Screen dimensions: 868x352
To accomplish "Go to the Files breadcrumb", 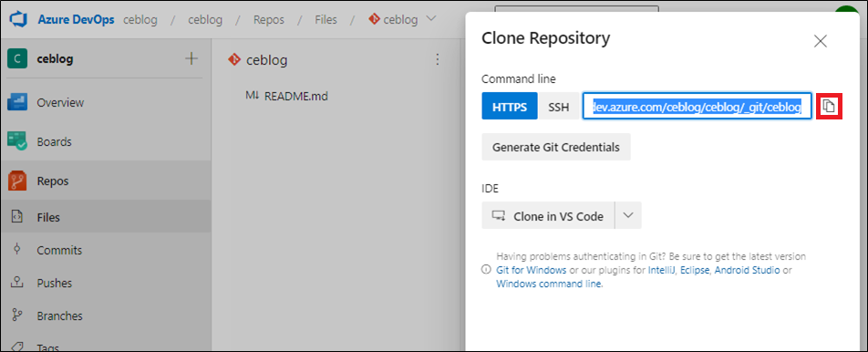I will 325,20.
